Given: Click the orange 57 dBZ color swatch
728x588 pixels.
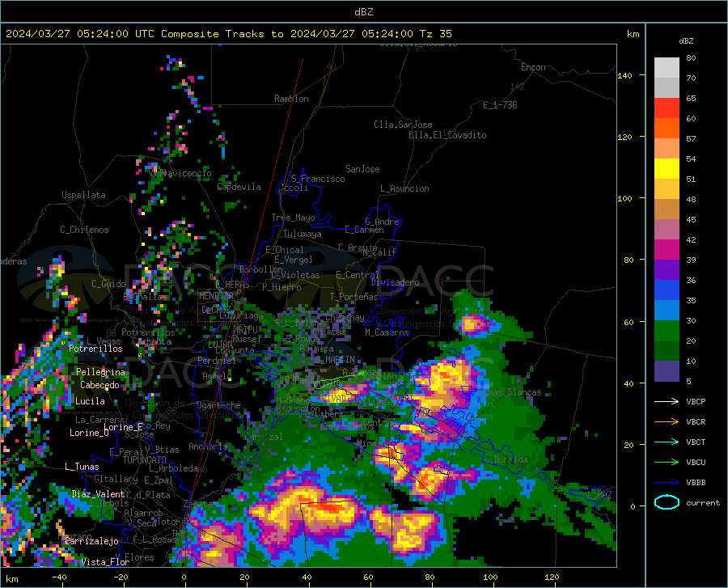Looking at the screenshot, I should click(667, 129).
